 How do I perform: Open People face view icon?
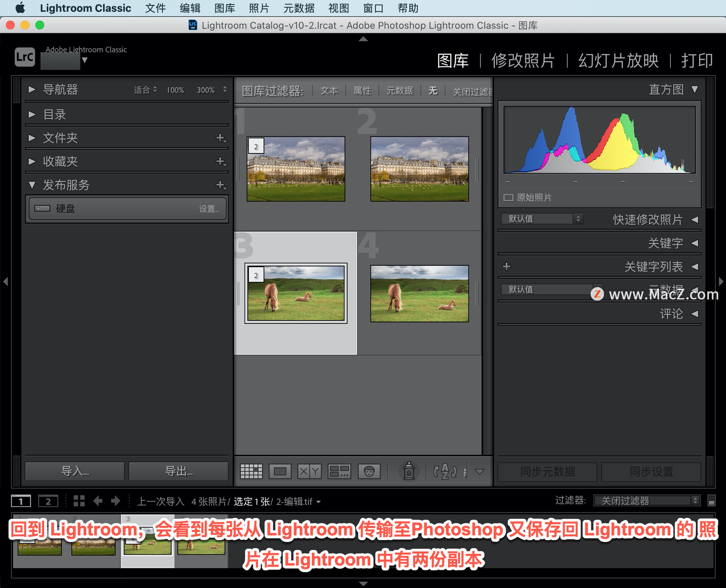[369, 471]
